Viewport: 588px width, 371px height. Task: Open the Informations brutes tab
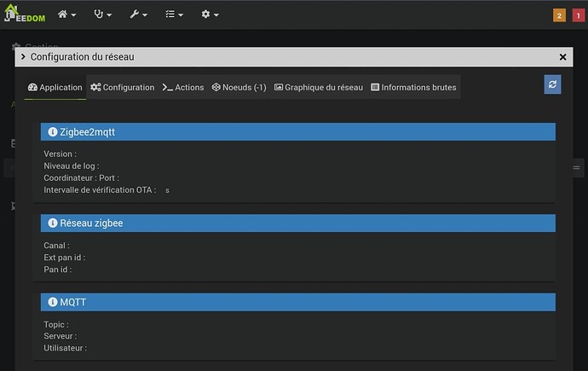413,87
